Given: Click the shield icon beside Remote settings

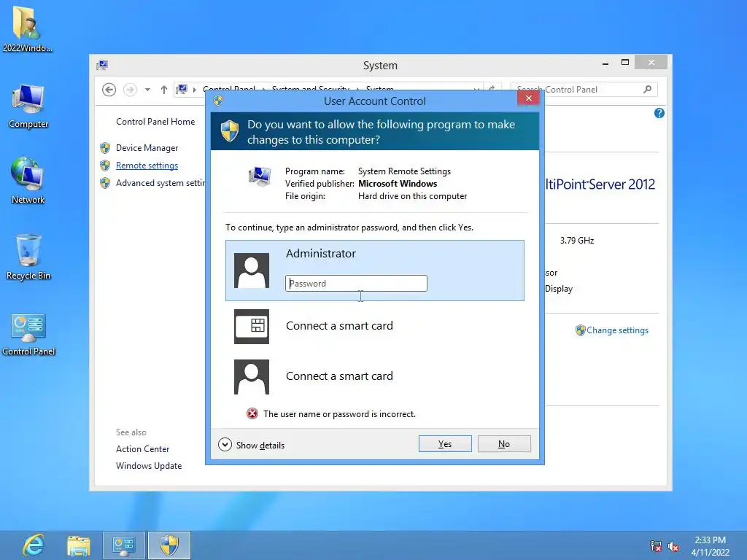Looking at the screenshot, I should click(105, 166).
